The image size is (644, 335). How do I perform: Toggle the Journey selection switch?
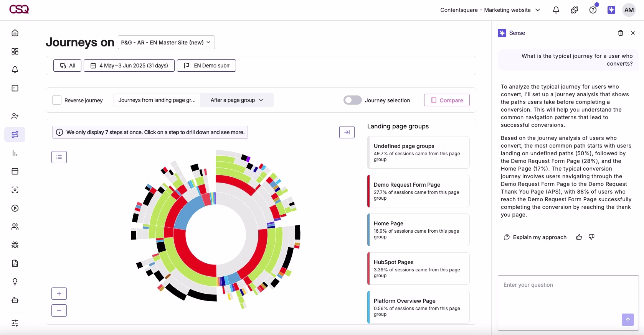click(353, 100)
